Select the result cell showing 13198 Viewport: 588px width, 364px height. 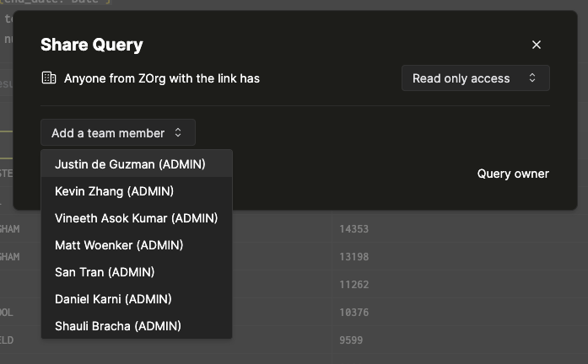point(353,257)
